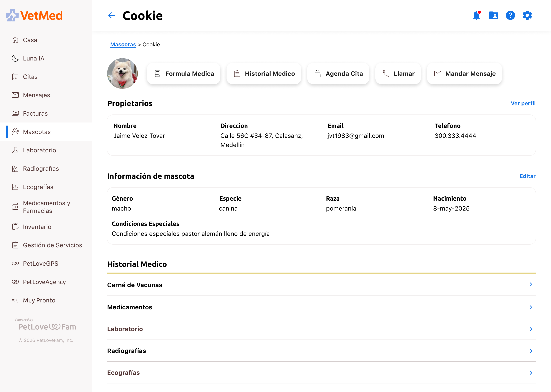The image size is (551, 392).
Task: Click the Laboratorio flask icon in sidebar
Action: pos(15,150)
